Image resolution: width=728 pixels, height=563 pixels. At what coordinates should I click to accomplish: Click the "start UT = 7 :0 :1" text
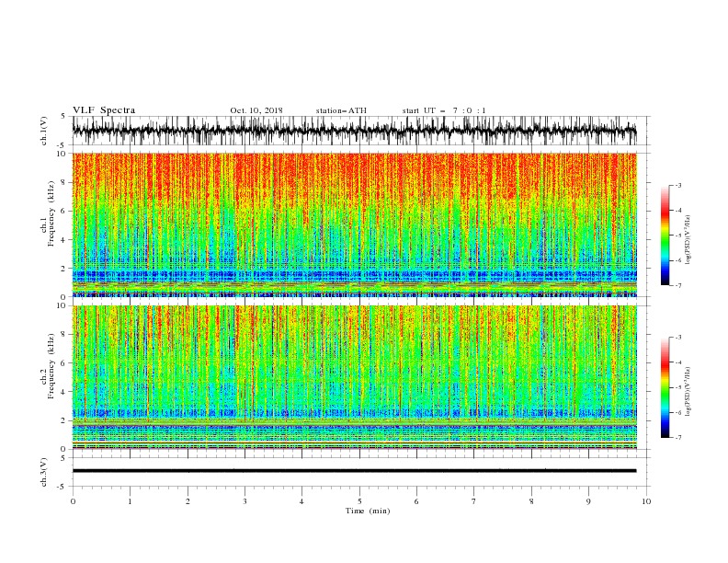tap(444, 110)
